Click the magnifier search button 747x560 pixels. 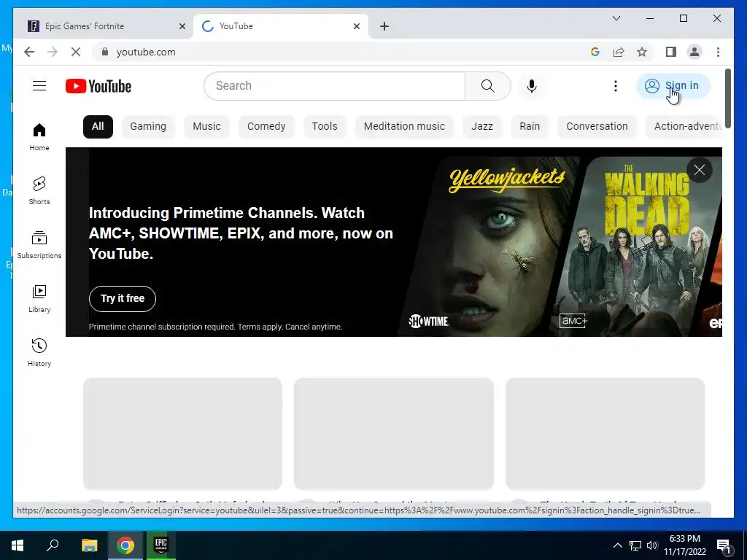(x=487, y=86)
